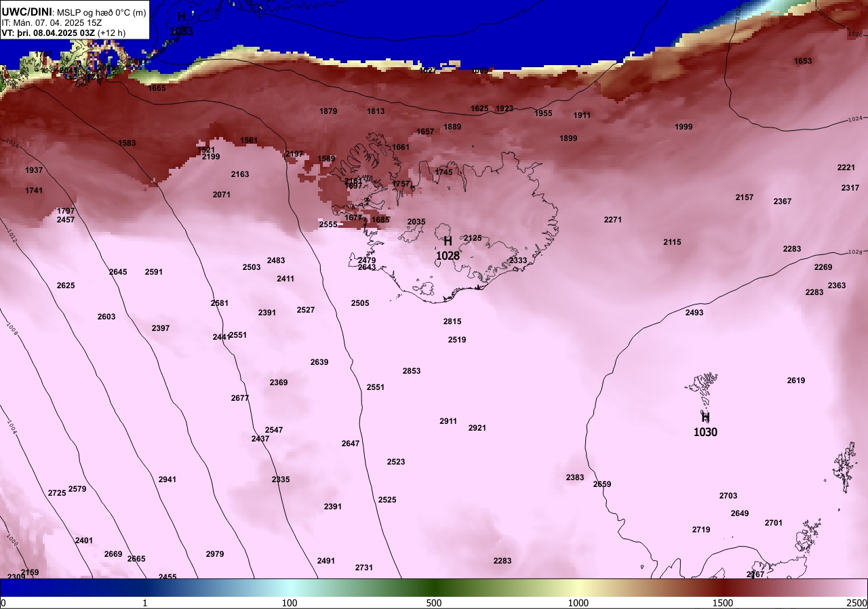Image resolution: width=868 pixels, height=609 pixels.
Task: Click the height value 2703
Action: [x=728, y=496]
